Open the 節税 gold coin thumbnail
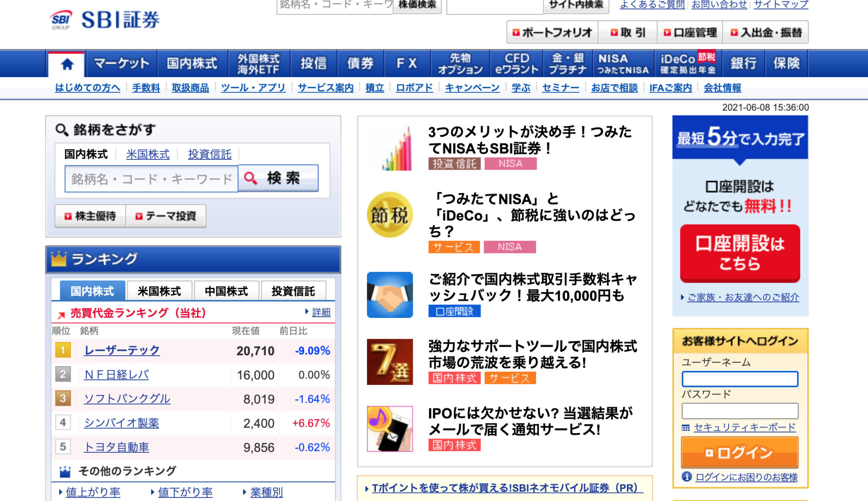 pyautogui.click(x=390, y=214)
